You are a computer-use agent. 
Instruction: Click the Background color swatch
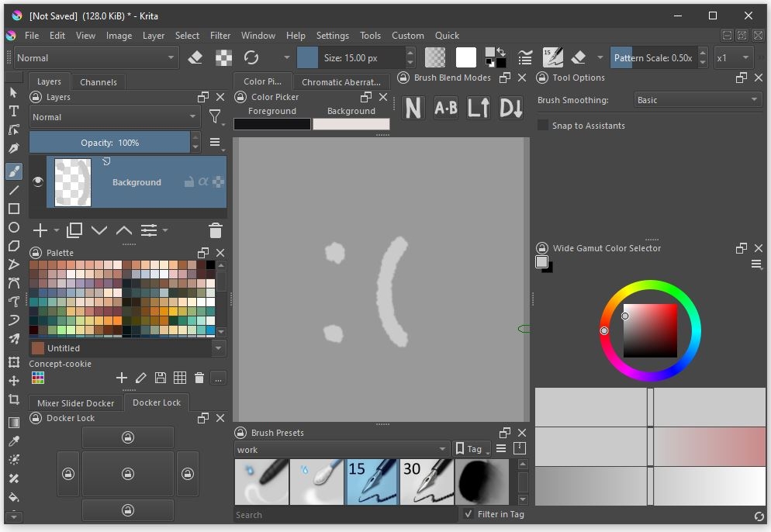coord(351,124)
